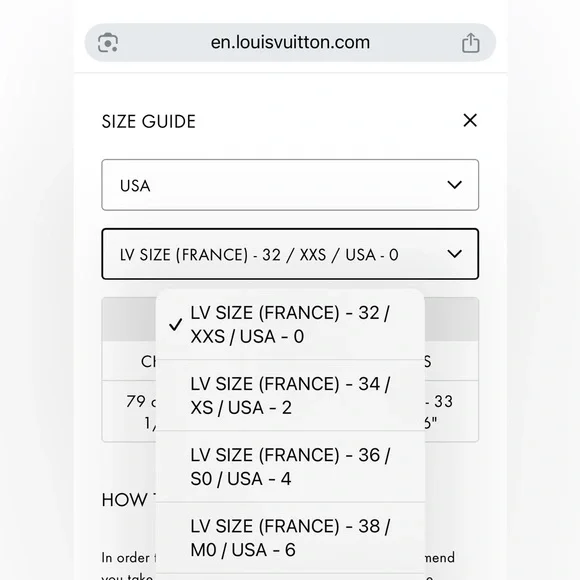
Task: Tap the en.louisvuitton.com URL text
Action: (x=290, y=43)
